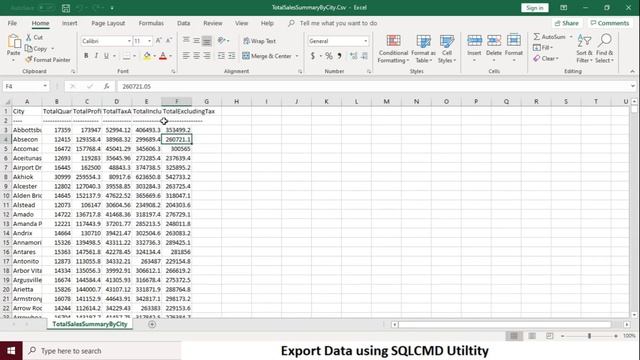This screenshot has width=640, height=360.
Task: Toggle Align Right button
Action: [207, 56]
